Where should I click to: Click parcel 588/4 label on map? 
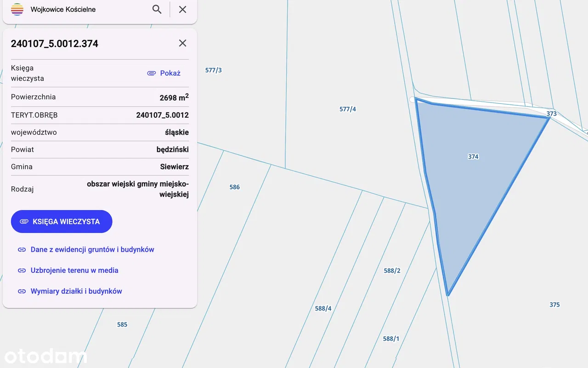pyautogui.click(x=323, y=309)
